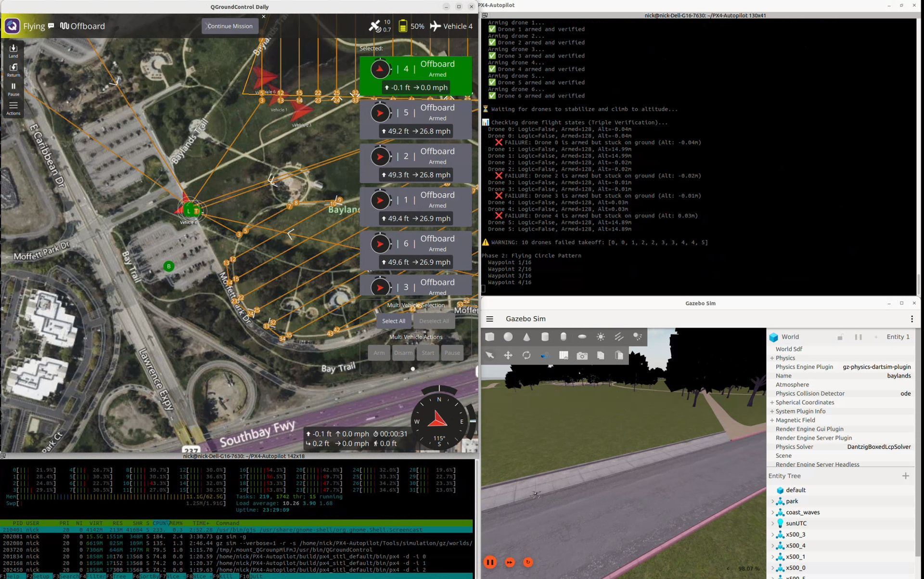Click Select All vehicles button
Screen dimensions: 924x579
(393, 321)
